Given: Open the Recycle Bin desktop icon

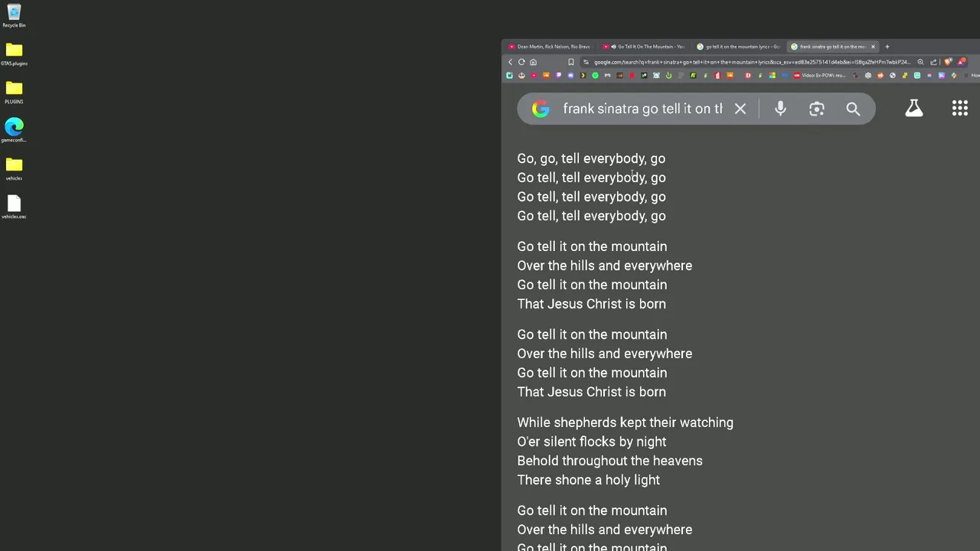Looking at the screenshot, I should (x=14, y=15).
